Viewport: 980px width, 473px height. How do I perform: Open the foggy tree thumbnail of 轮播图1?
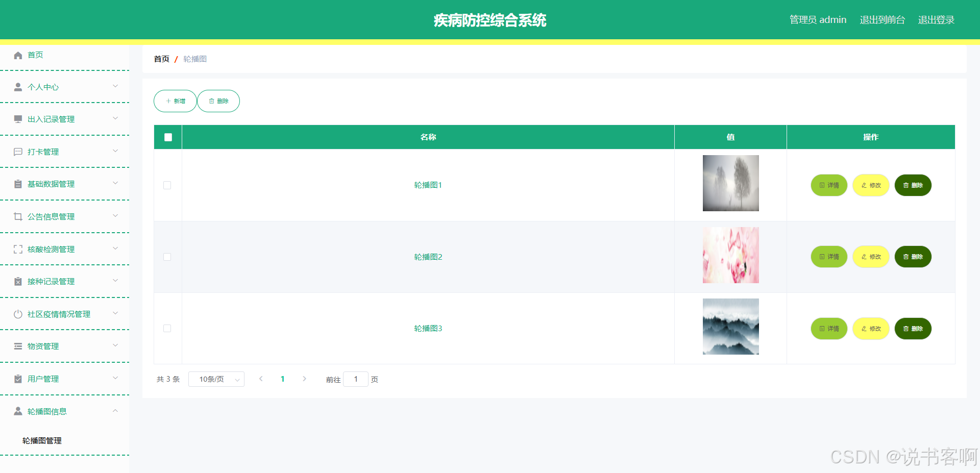(730, 183)
